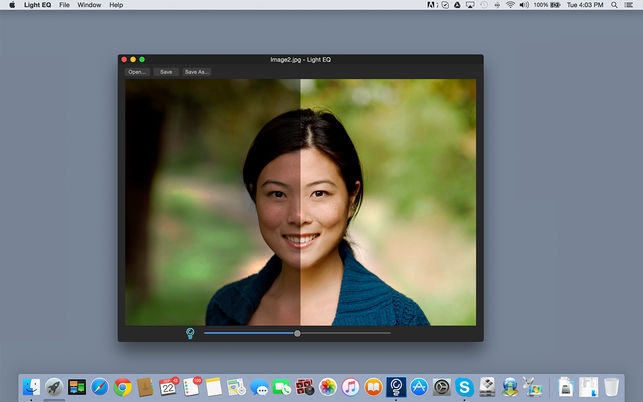Click the light adjustment slider handle
The image size is (643, 402).
point(297,333)
